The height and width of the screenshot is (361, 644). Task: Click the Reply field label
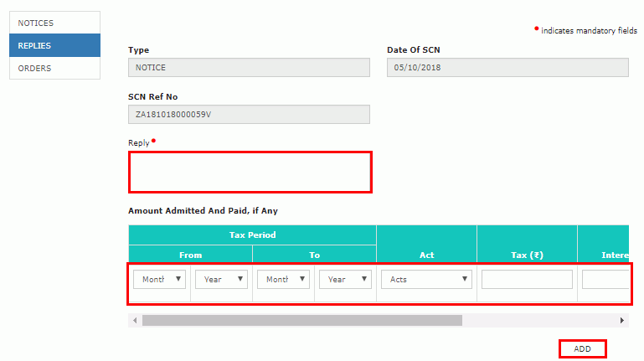tap(139, 143)
